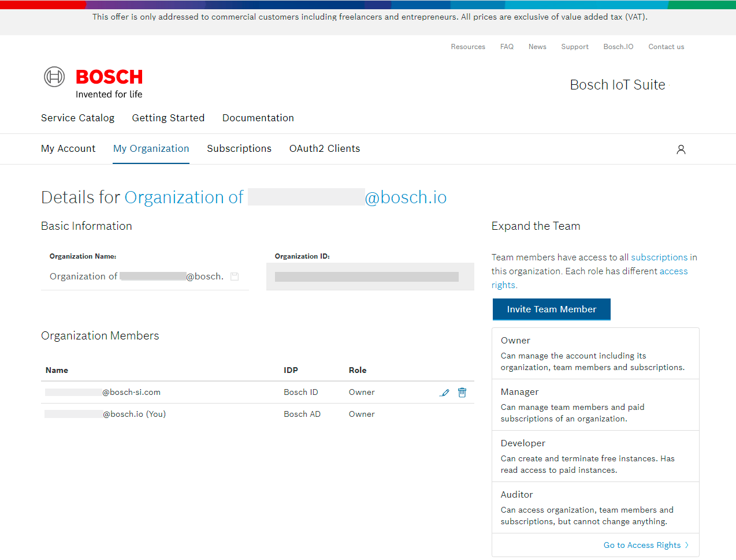The image size is (736, 560).
Task: Click the Contact us link
Action: click(x=666, y=47)
